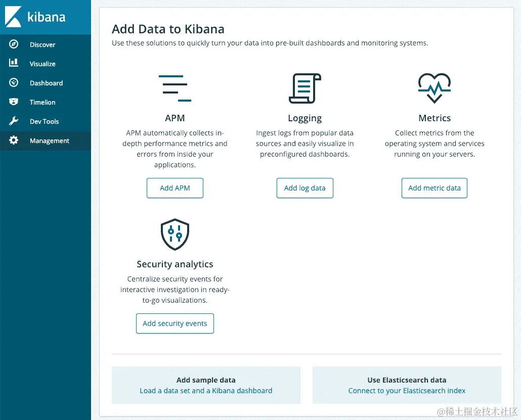This screenshot has width=521, height=420.
Task: Click the Kibana logo icon
Action: 13,17
